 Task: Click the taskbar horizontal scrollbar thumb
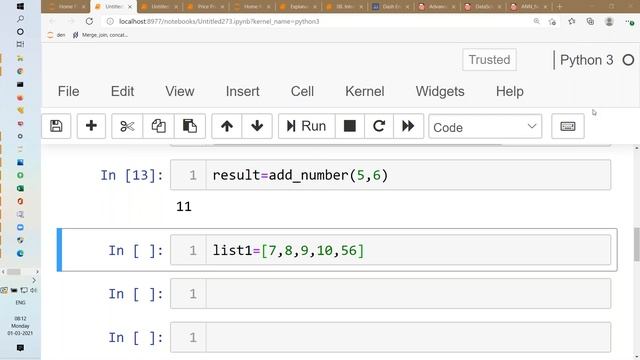13,271
